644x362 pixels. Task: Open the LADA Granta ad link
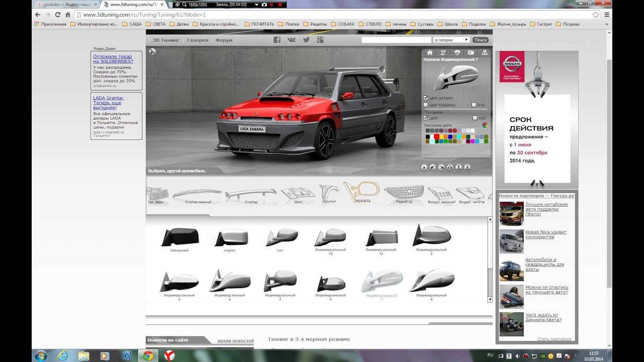108,103
